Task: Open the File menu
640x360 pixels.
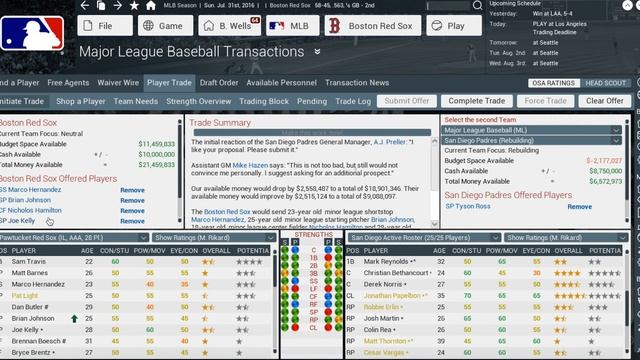Action: coord(105,26)
